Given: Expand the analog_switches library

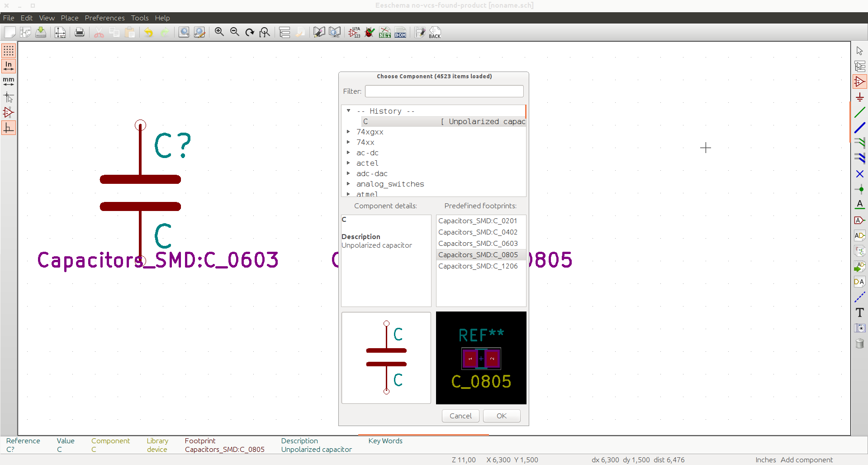Looking at the screenshot, I should point(348,184).
